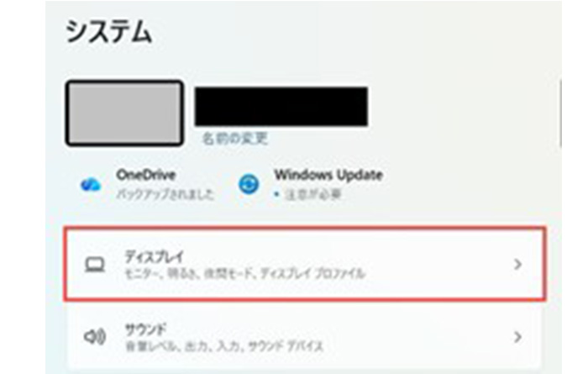Viewport: 588px width, 374px height.
Task: Click the blacked-out PC name block
Action: point(281,107)
